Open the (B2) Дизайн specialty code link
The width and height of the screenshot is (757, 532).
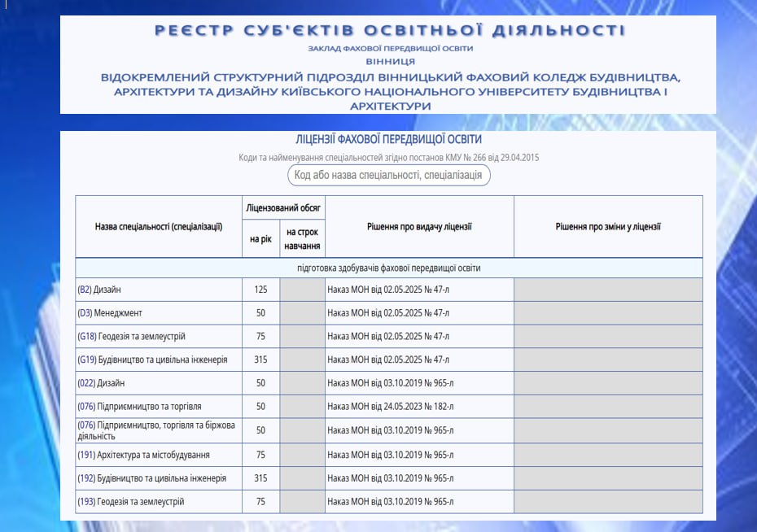coord(85,290)
